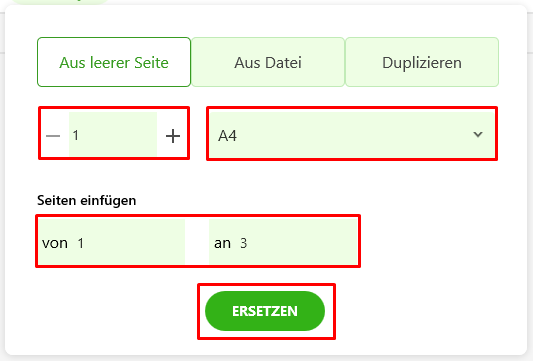Select the Seiten einfügen heading text
The image size is (533, 361).
coord(87,201)
